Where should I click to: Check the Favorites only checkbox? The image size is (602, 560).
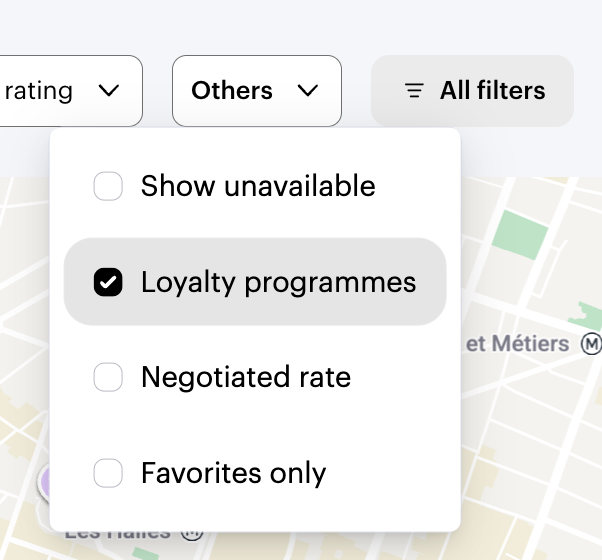point(108,473)
